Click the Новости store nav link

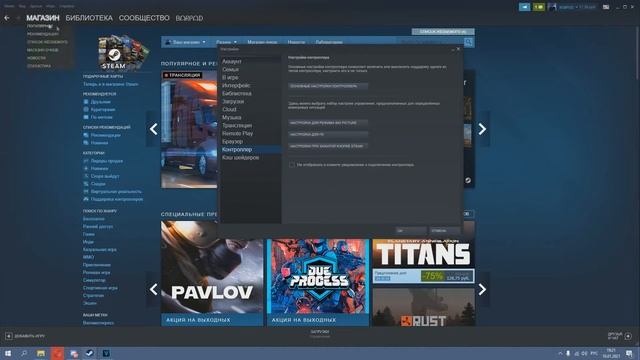[296, 42]
